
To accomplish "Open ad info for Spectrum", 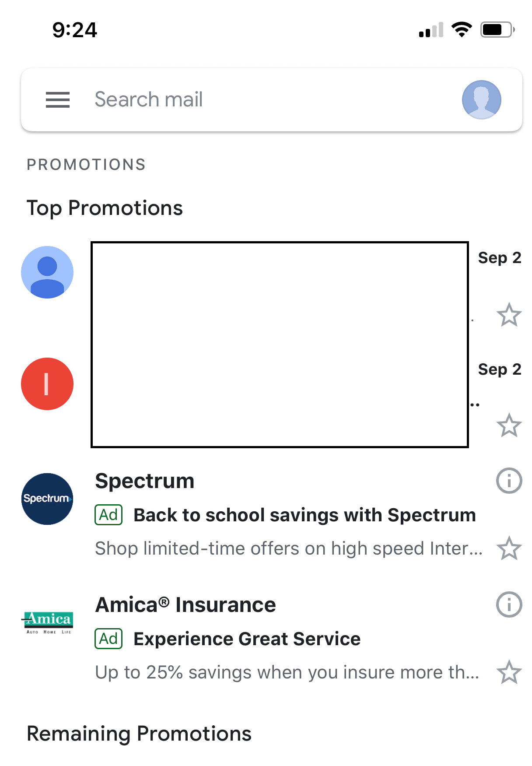I will click(x=509, y=481).
